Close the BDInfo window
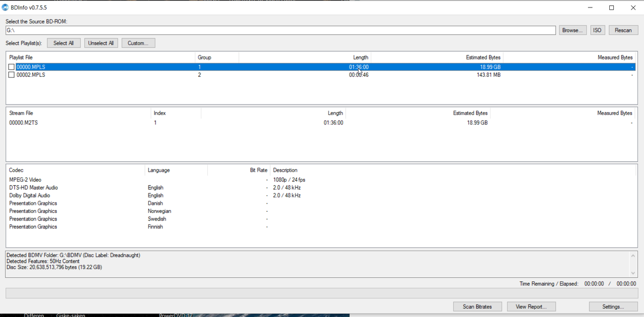This screenshot has width=644, height=317. (633, 8)
